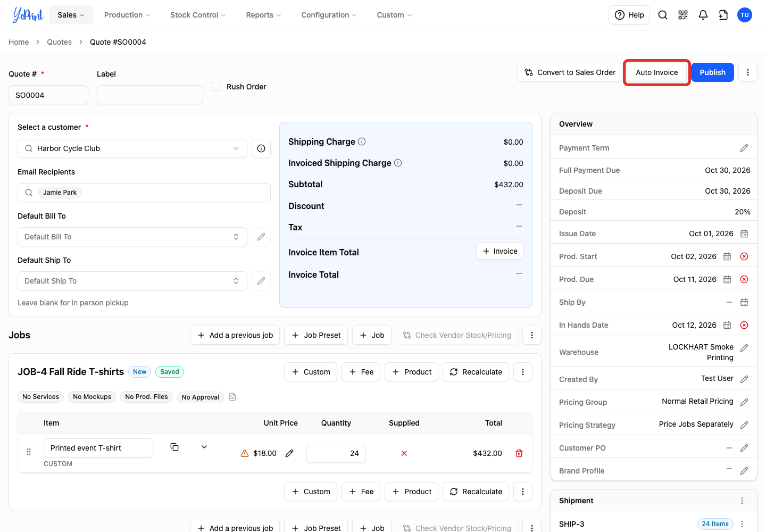Open the Issue Date calendar picker
This screenshot has height=532, width=766.
point(744,234)
